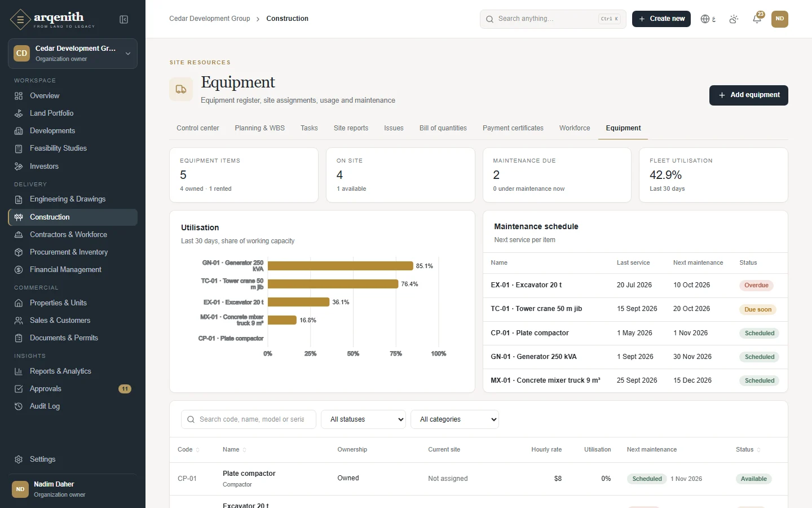The height and width of the screenshot is (508, 812).
Task: Click the Maintenance Due summary card
Action: [557, 175]
